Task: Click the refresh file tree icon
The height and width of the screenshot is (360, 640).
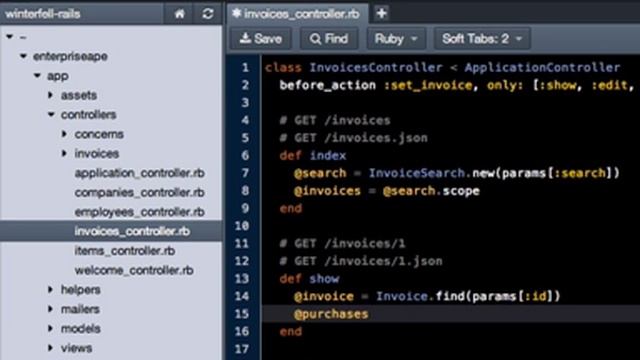Action: [x=208, y=14]
